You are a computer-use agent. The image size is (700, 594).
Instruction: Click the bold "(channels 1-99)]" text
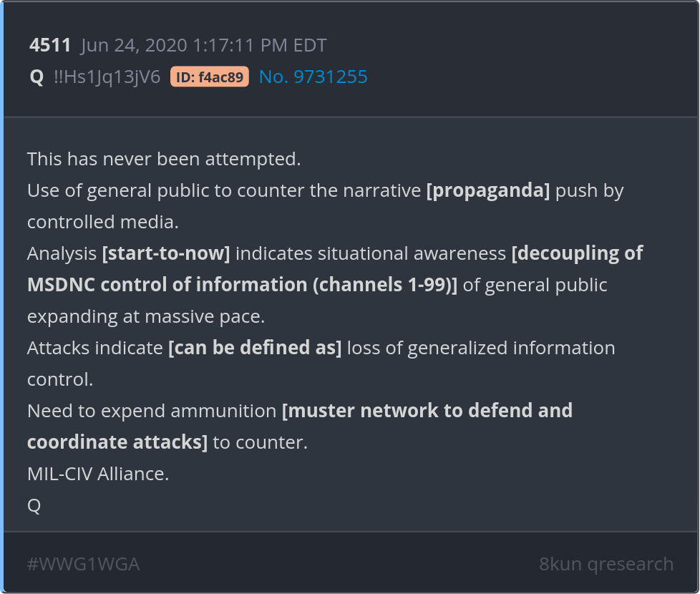tap(385, 285)
